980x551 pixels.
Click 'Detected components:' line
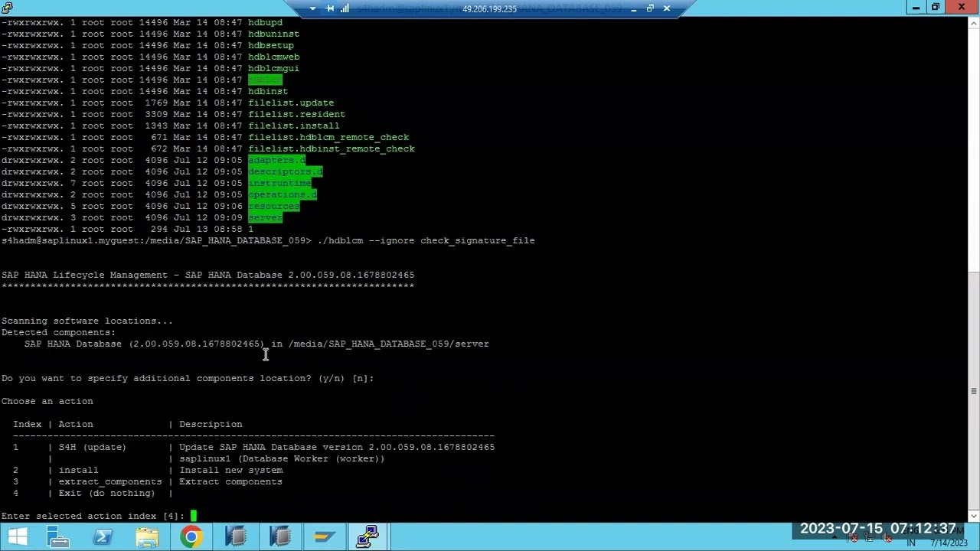click(58, 332)
